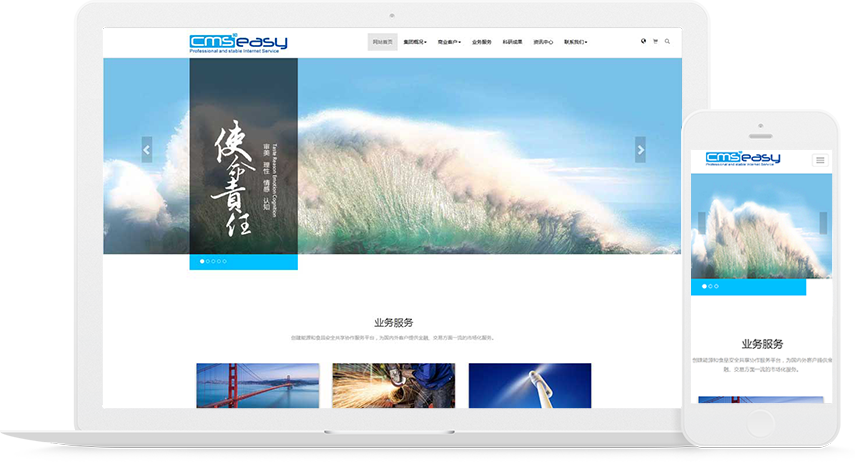Go to the 资讯中心 page link

543,43
